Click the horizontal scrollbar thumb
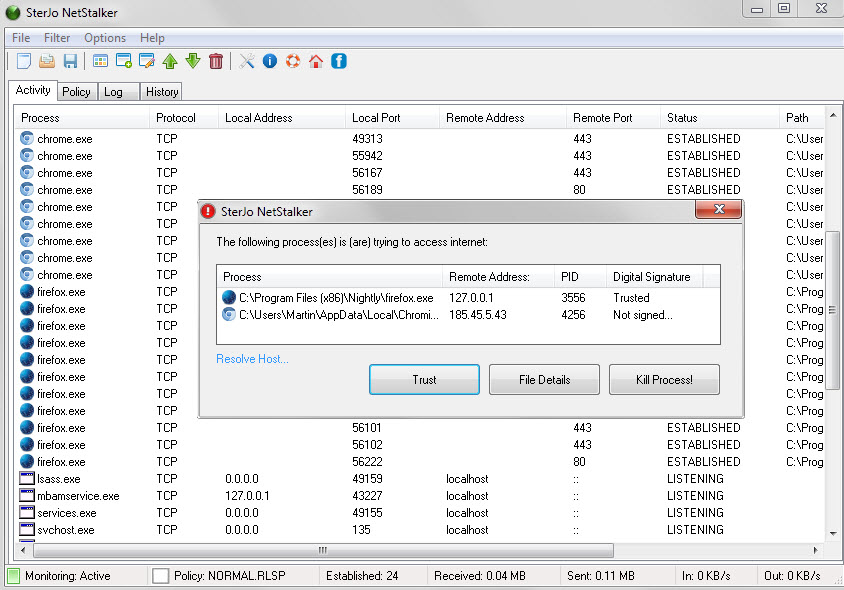The image size is (844, 590). click(323, 550)
